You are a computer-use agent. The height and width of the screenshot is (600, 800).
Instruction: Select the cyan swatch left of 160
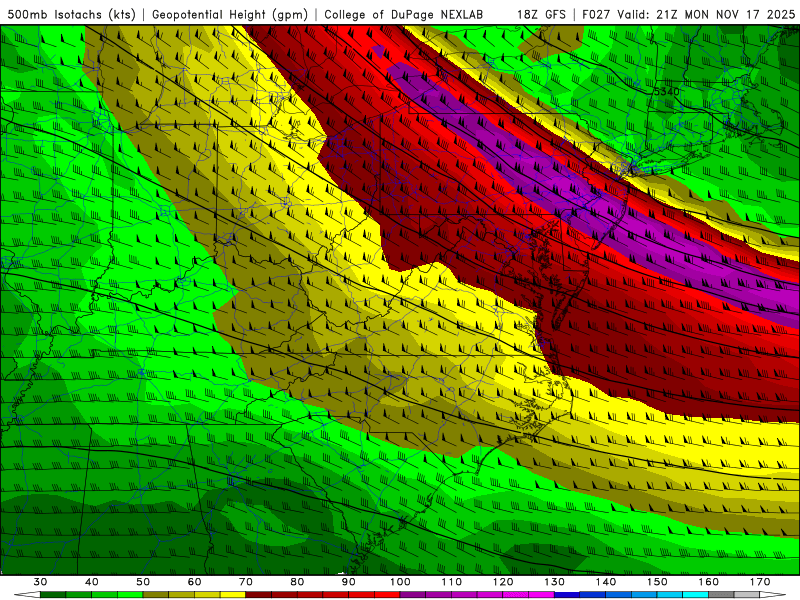696,595
